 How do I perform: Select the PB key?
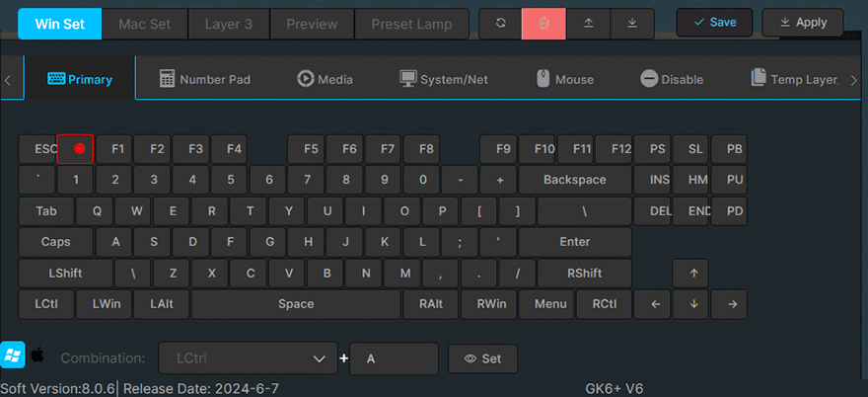click(729, 149)
